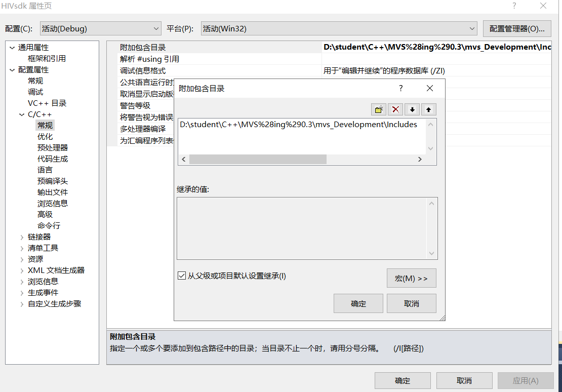This screenshot has width=562, height=392.
Task: Select 优化 under C/C++
Action: click(x=45, y=136)
